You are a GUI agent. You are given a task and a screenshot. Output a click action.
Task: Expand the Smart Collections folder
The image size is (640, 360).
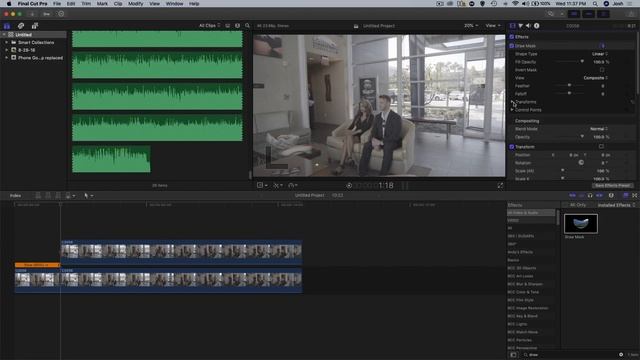pyautogui.click(x=7, y=42)
